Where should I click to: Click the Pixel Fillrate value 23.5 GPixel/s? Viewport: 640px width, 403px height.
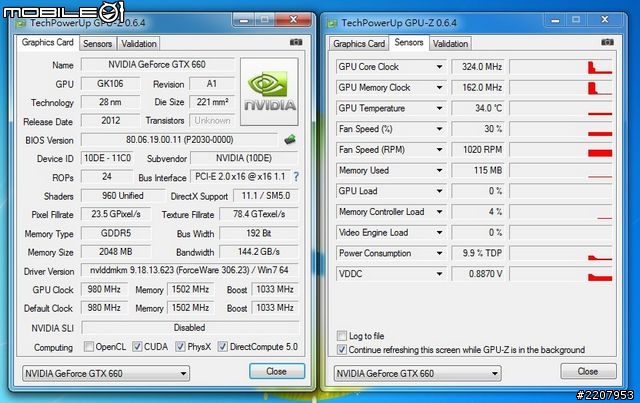point(116,214)
